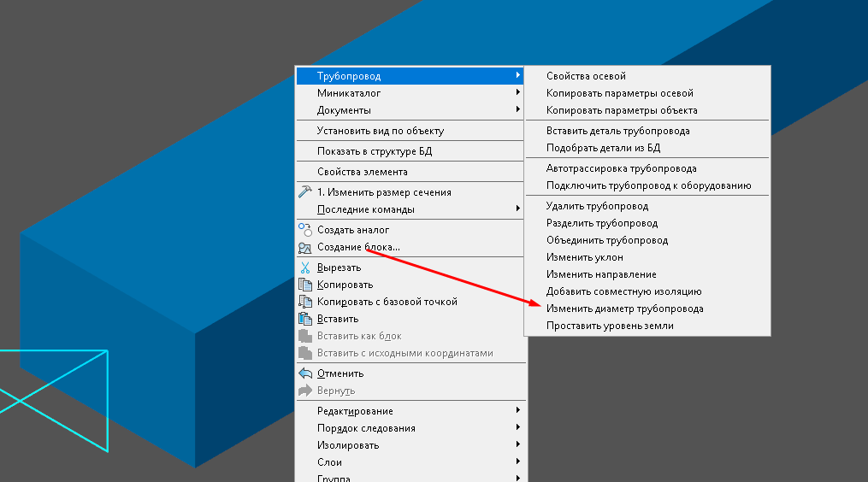Choose Изменить диаметр трубопровода

coord(624,309)
